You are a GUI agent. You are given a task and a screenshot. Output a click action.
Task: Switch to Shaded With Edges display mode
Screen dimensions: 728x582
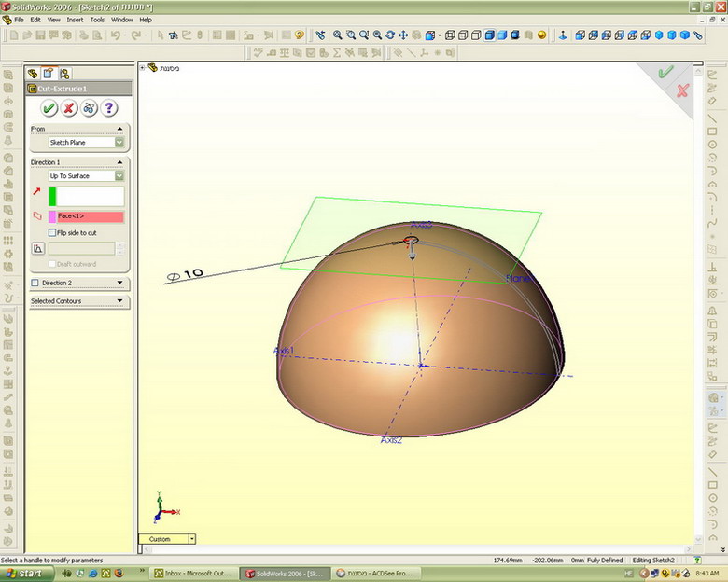[490, 35]
